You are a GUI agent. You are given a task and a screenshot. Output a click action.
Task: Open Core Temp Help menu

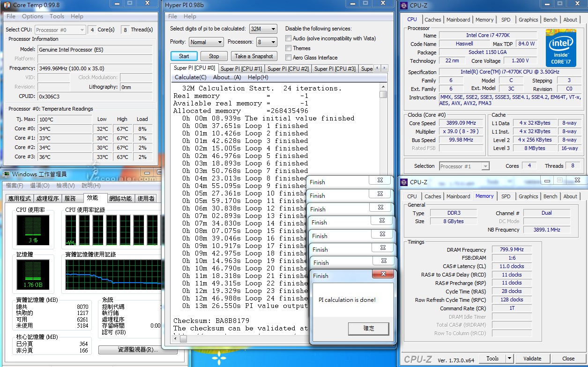pyautogui.click(x=77, y=16)
